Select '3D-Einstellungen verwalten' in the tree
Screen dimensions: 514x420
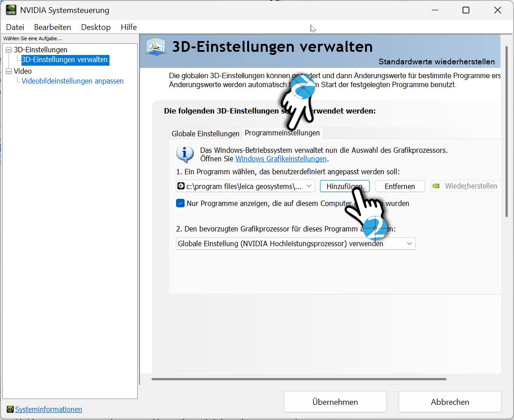pos(65,59)
